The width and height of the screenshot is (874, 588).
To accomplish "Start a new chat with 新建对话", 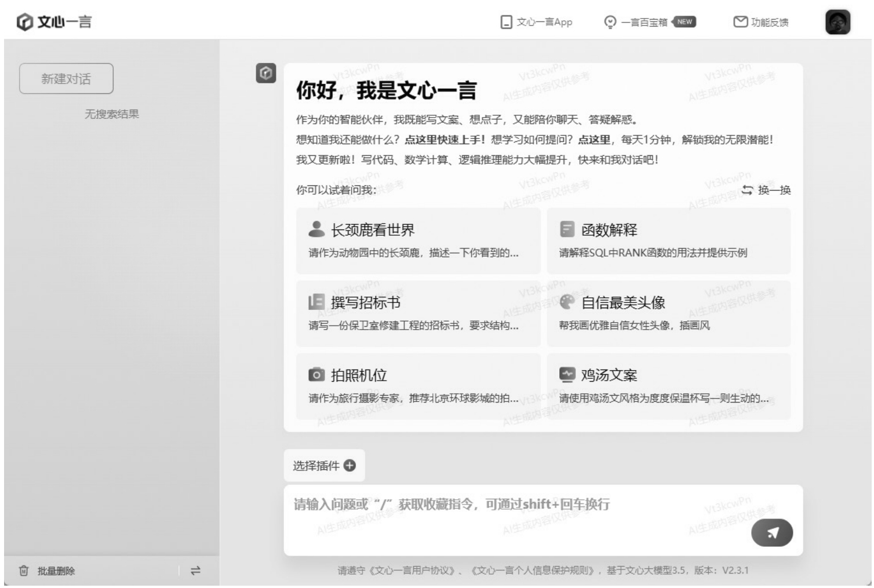I will [x=66, y=79].
